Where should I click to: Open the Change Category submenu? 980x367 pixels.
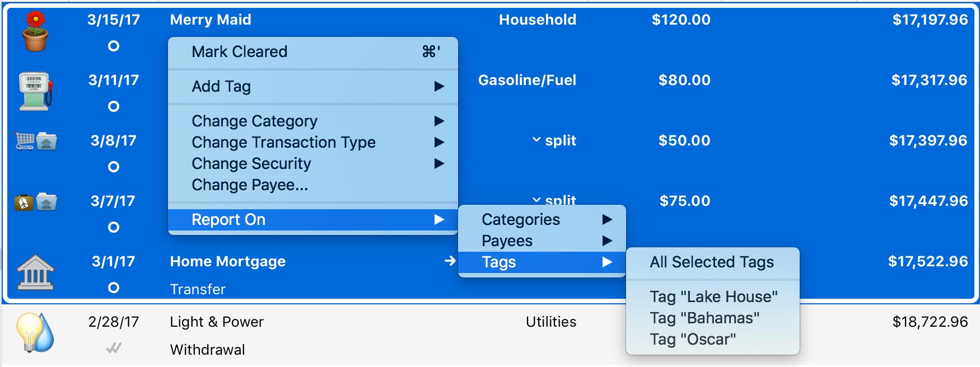312,121
